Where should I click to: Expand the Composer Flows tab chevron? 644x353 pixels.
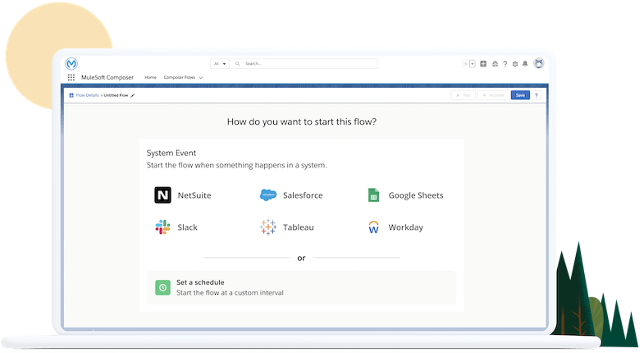pyautogui.click(x=201, y=77)
